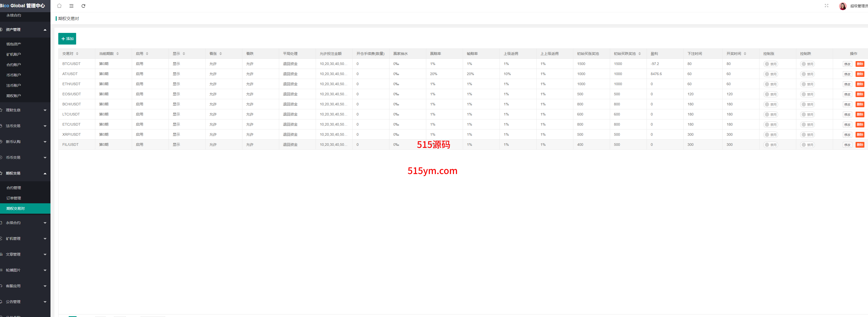Click the green 添加 button
868x317 pixels.
coord(67,39)
